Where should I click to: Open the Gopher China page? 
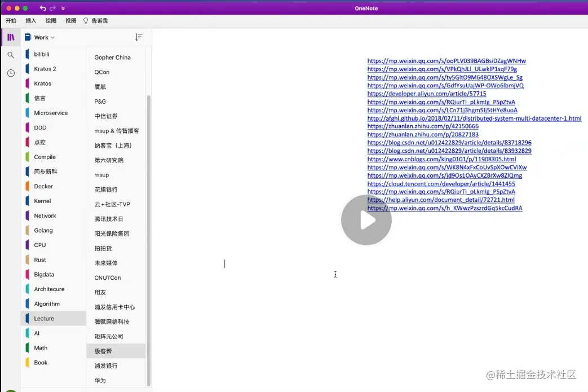[x=116, y=58]
